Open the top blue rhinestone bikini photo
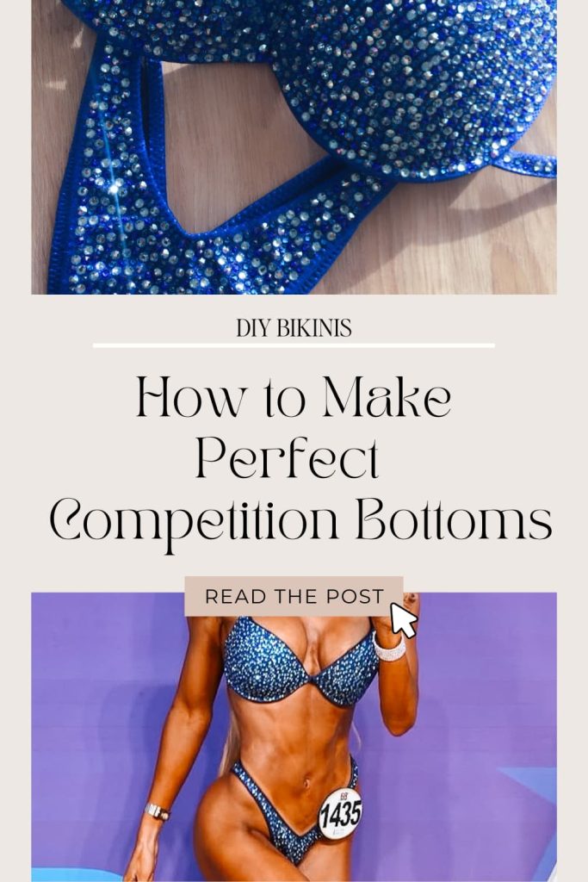588x882 pixels. pyautogui.click(x=294, y=146)
